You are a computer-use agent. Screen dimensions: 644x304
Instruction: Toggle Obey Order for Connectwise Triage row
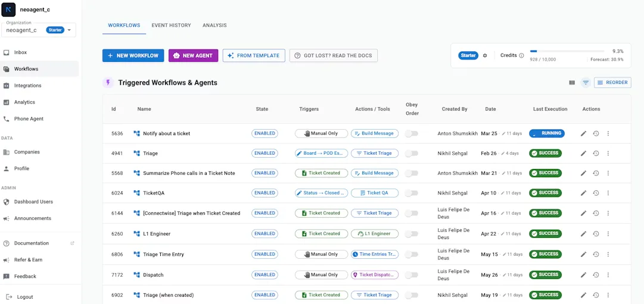point(411,213)
